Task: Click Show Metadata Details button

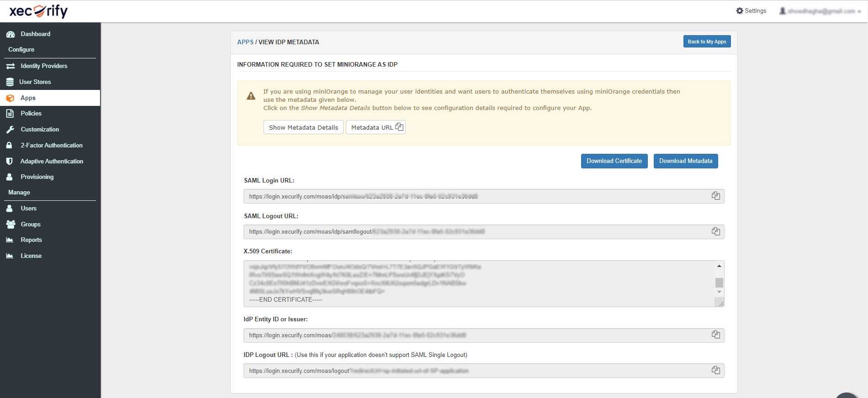Action: point(303,127)
